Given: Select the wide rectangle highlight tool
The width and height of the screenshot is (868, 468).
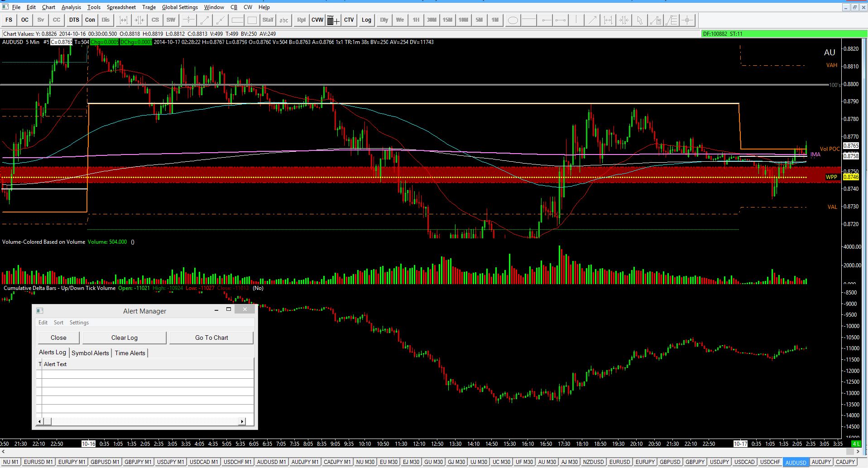Looking at the screenshot, I should pos(237,20).
